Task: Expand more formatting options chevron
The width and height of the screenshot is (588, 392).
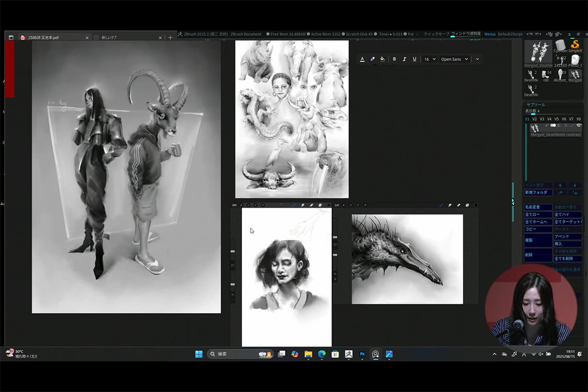Action: (x=477, y=59)
